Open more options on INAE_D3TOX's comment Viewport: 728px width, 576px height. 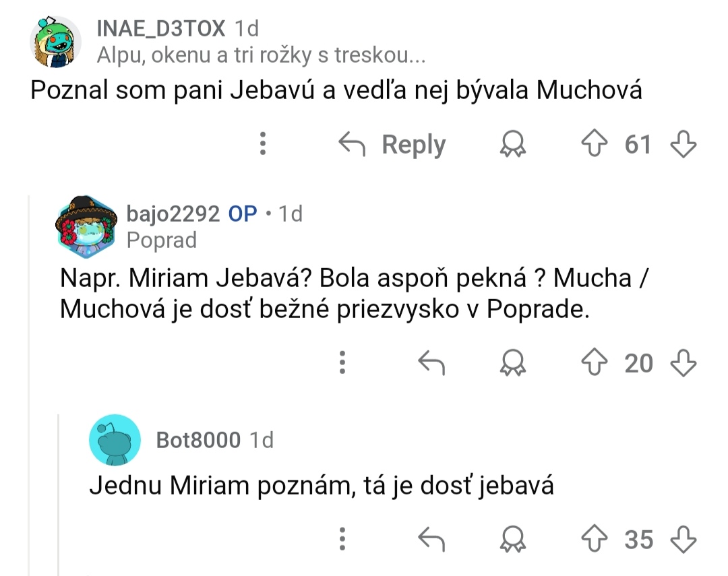tap(264, 144)
